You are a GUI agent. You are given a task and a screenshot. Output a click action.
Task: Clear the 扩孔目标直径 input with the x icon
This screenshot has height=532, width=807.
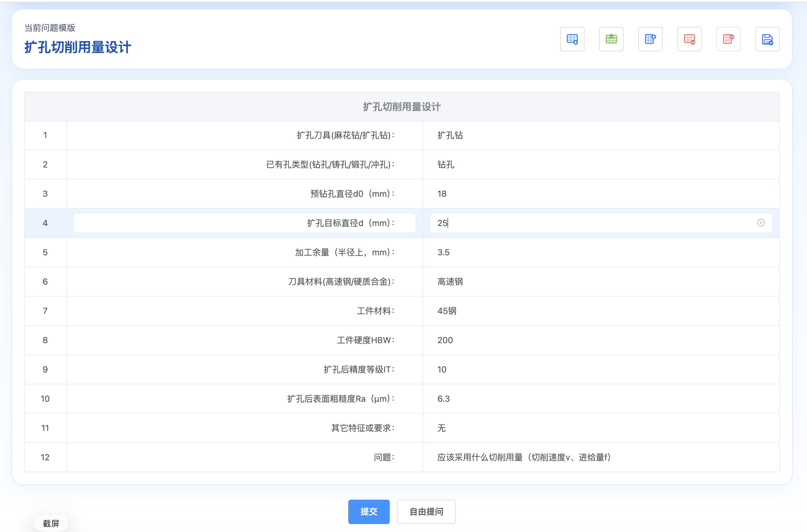[761, 223]
